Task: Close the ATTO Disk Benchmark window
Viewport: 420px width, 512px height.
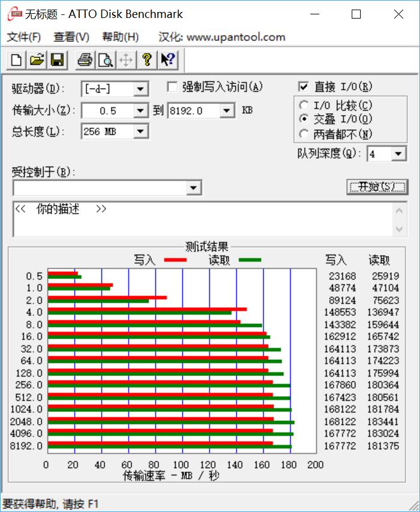Action: (x=398, y=14)
